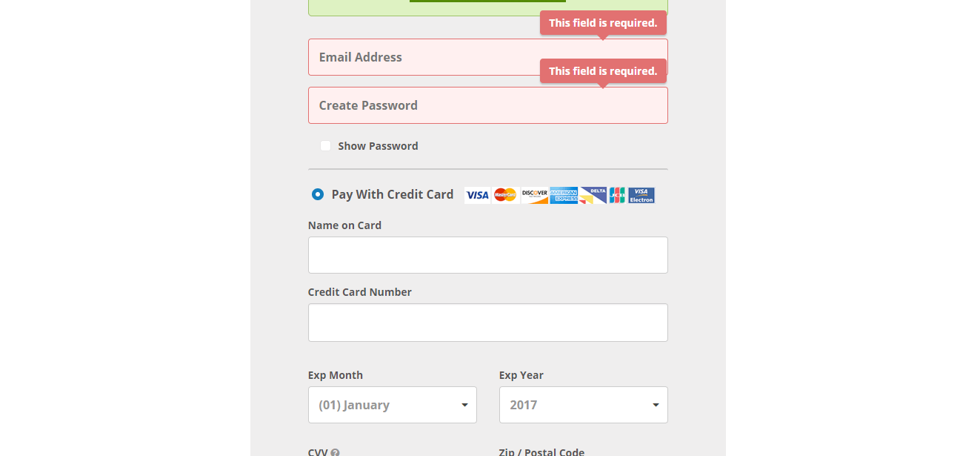The width and height of the screenshot is (980, 456).
Task: Click into the Credit Card Number field
Action: [487, 323]
